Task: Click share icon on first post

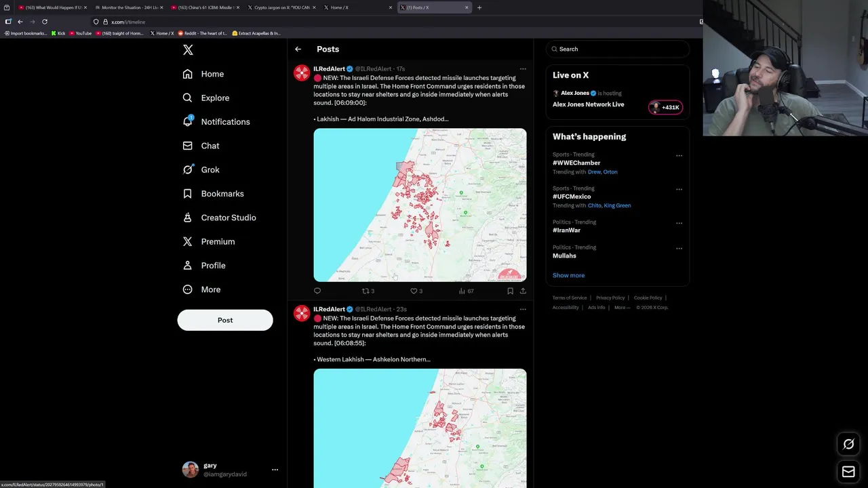Action: pos(523,291)
